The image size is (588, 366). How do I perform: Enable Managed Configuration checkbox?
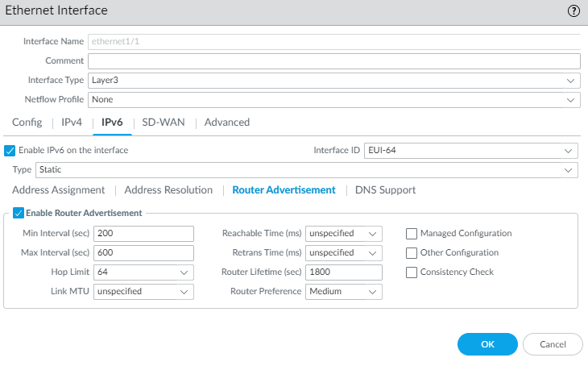(412, 233)
